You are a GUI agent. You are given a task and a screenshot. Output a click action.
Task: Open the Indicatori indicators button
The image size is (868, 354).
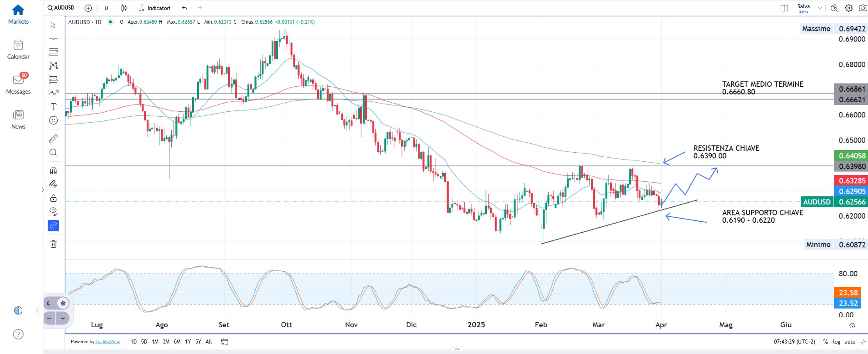click(154, 8)
